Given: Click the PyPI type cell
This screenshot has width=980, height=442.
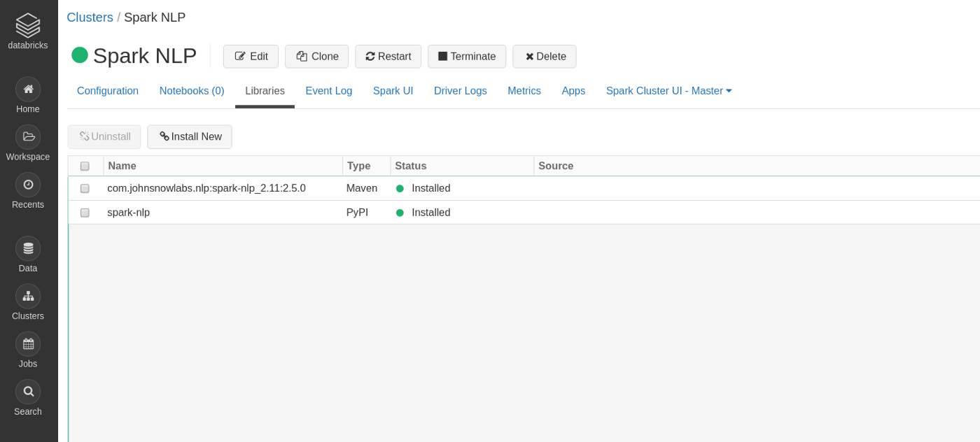Looking at the screenshot, I should pos(357,213).
